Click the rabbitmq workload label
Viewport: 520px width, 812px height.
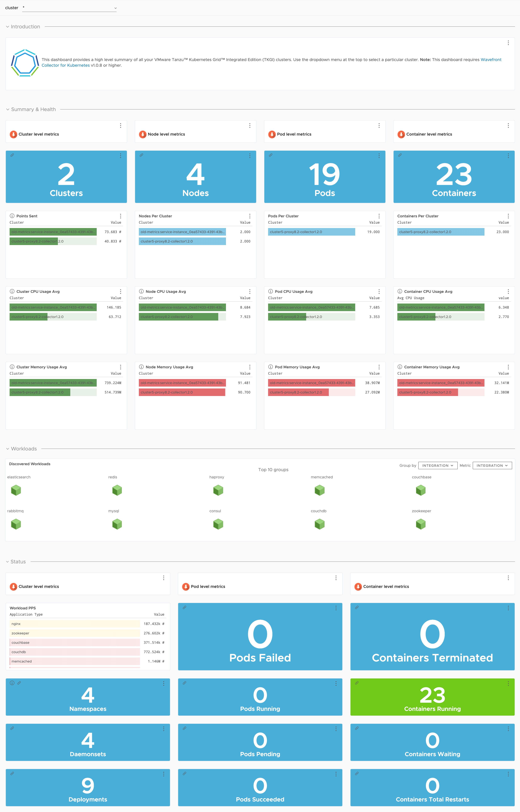[x=15, y=511]
